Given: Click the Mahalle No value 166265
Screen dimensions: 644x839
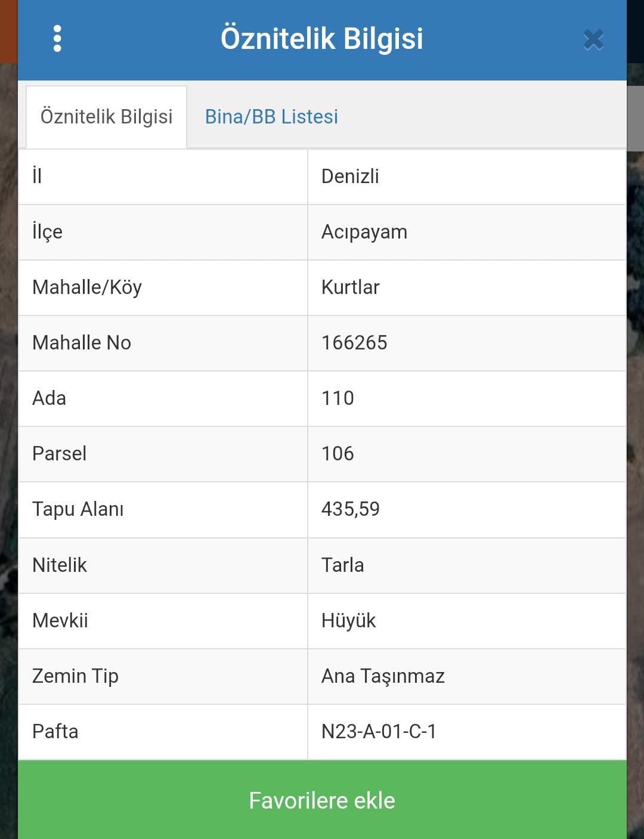Looking at the screenshot, I should click(354, 343).
